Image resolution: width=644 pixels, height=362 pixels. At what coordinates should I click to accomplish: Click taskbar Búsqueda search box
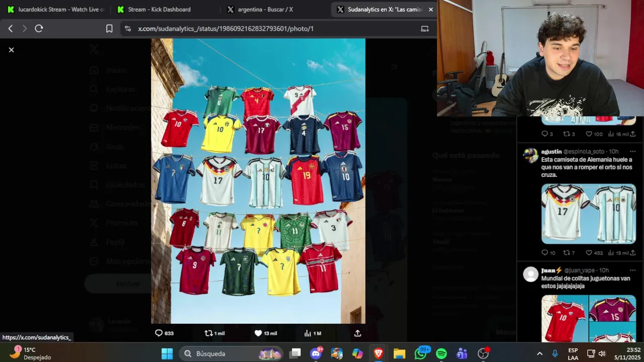231,353
